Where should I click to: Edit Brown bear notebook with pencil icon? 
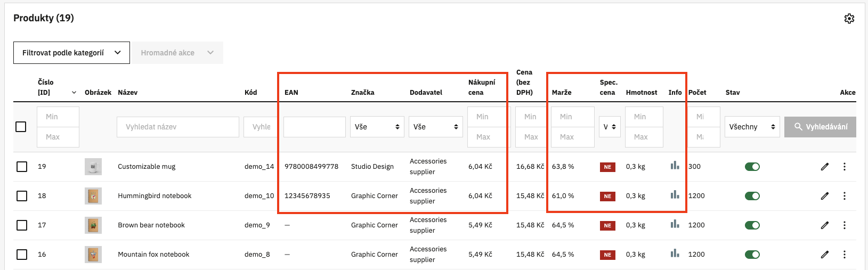click(x=825, y=225)
